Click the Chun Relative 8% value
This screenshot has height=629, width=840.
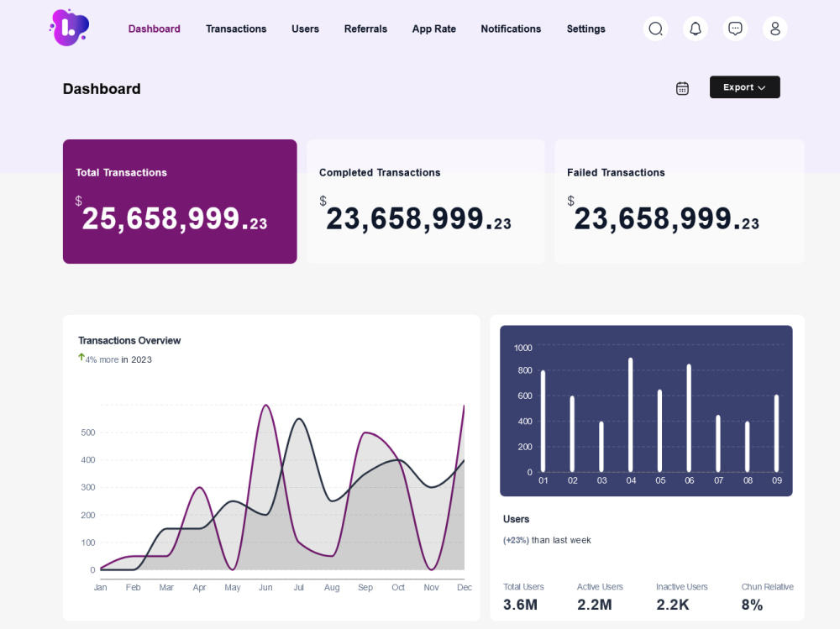coord(752,605)
